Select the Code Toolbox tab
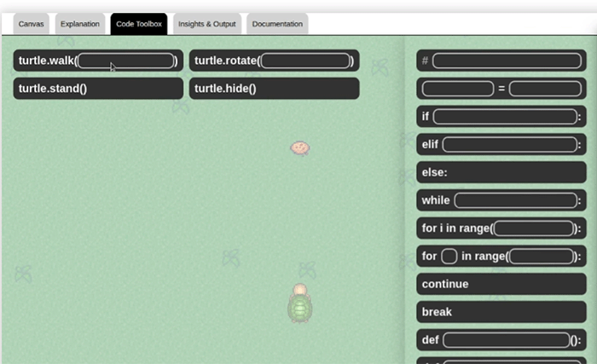Viewport: 597px width, 364px height. (138, 24)
